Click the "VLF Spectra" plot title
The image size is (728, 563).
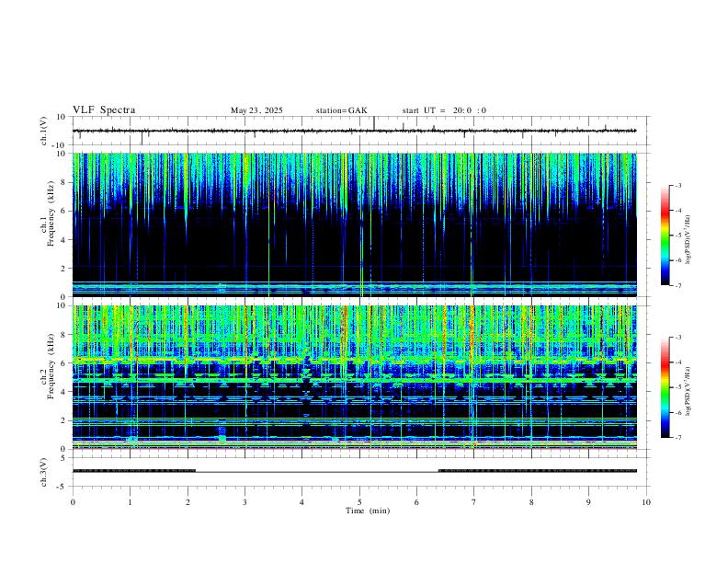[x=104, y=110]
